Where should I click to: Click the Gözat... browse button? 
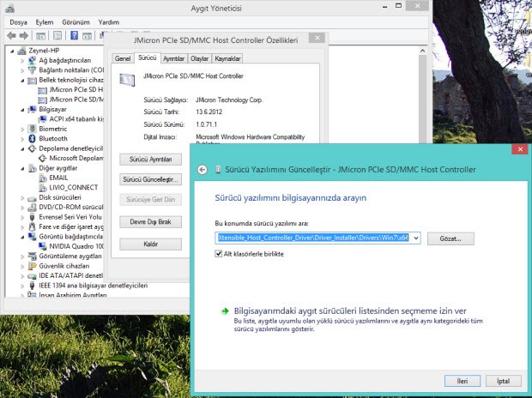(x=450, y=238)
